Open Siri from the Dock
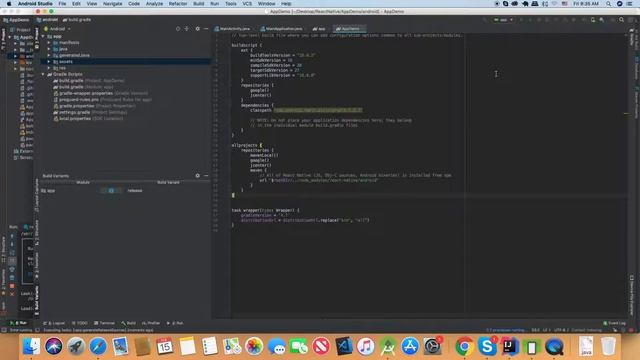 coord(53,347)
